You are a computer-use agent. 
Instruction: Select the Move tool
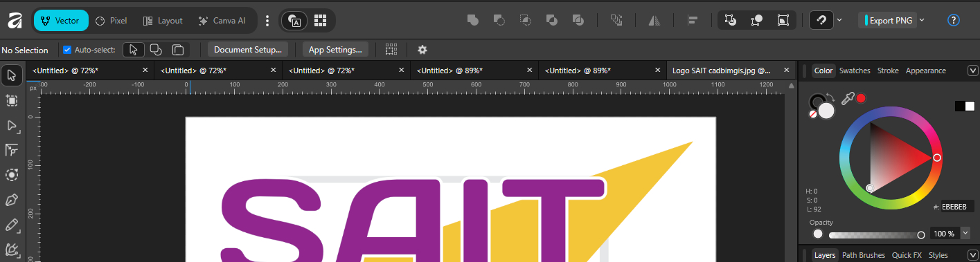pyautogui.click(x=12, y=75)
